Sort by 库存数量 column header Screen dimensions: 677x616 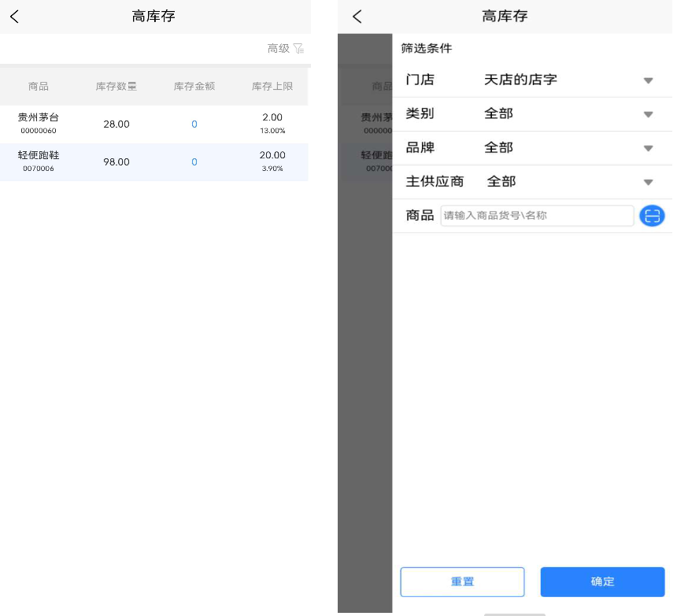pyautogui.click(x=117, y=87)
